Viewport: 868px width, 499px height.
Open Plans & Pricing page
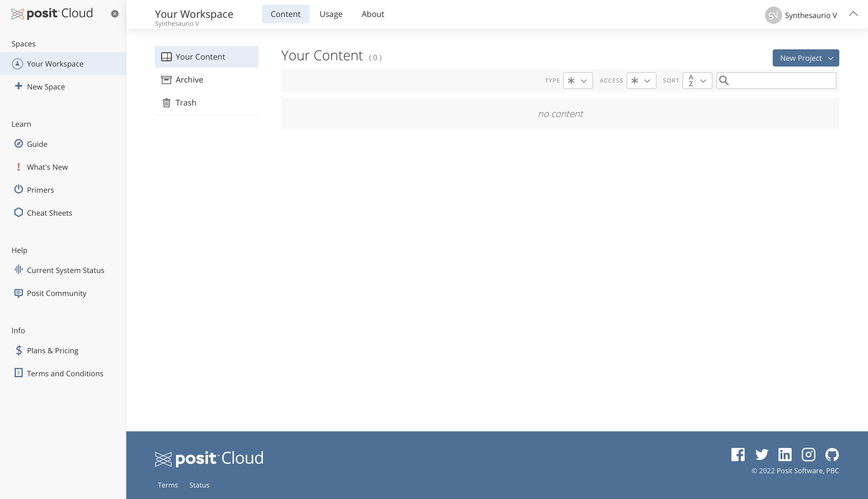(x=53, y=351)
